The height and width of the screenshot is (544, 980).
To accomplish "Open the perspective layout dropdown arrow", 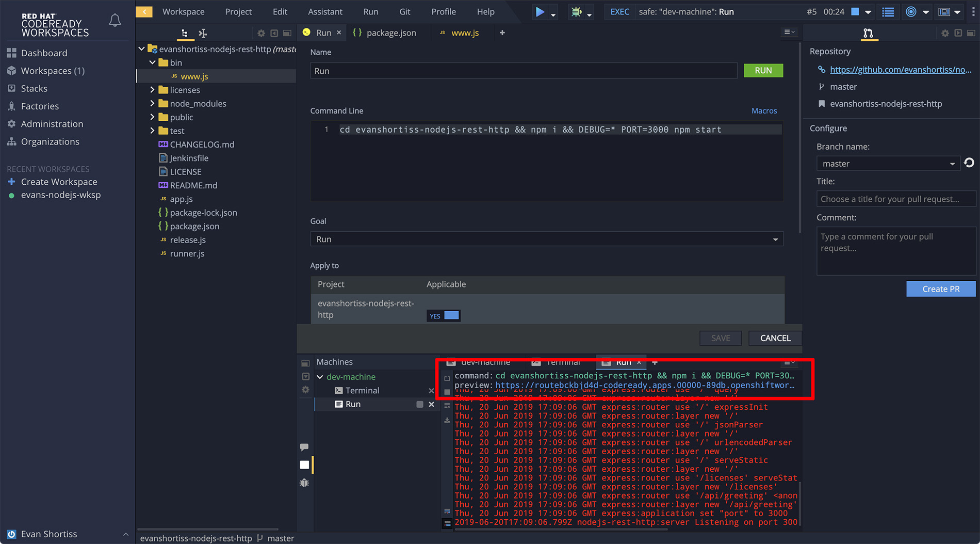I will coord(958,12).
